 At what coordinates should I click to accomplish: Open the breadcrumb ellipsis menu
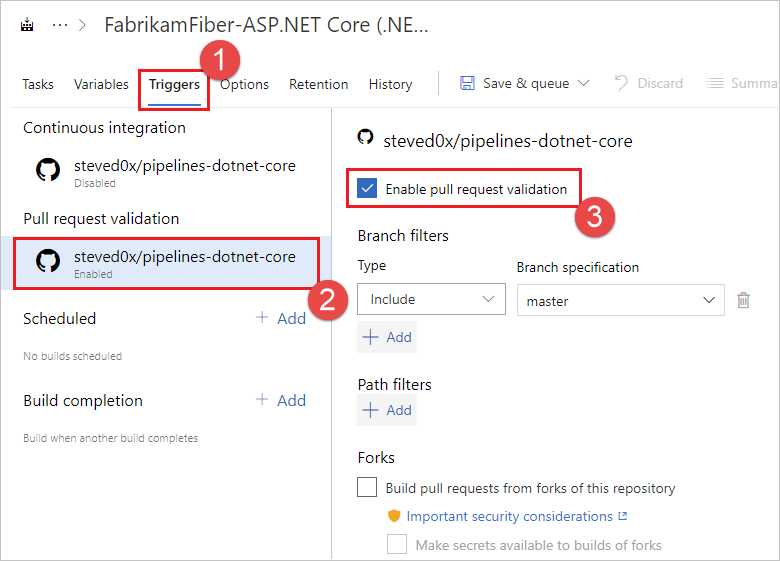59,26
